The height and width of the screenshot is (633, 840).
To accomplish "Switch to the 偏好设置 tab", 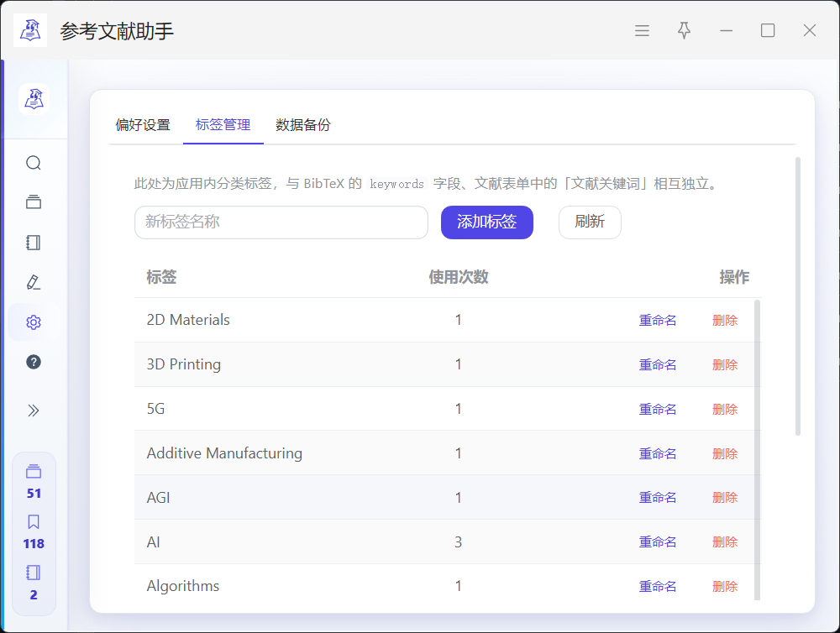I will (x=143, y=125).
